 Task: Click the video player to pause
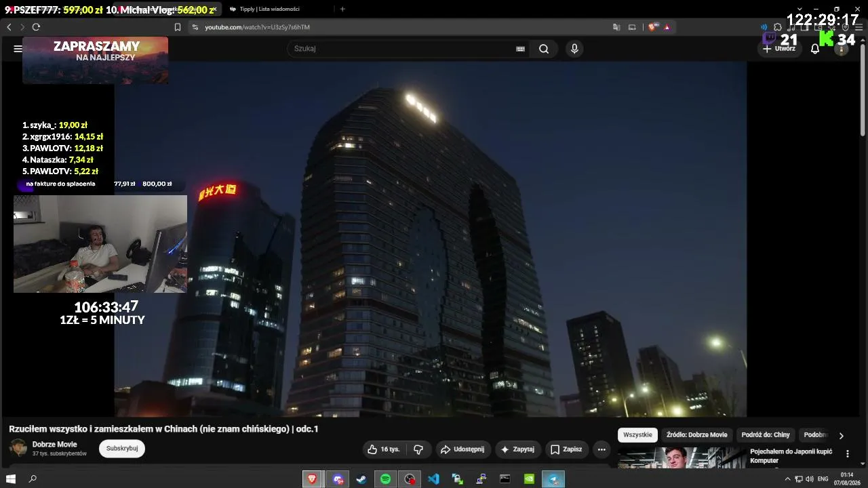(x=430, y=239)
